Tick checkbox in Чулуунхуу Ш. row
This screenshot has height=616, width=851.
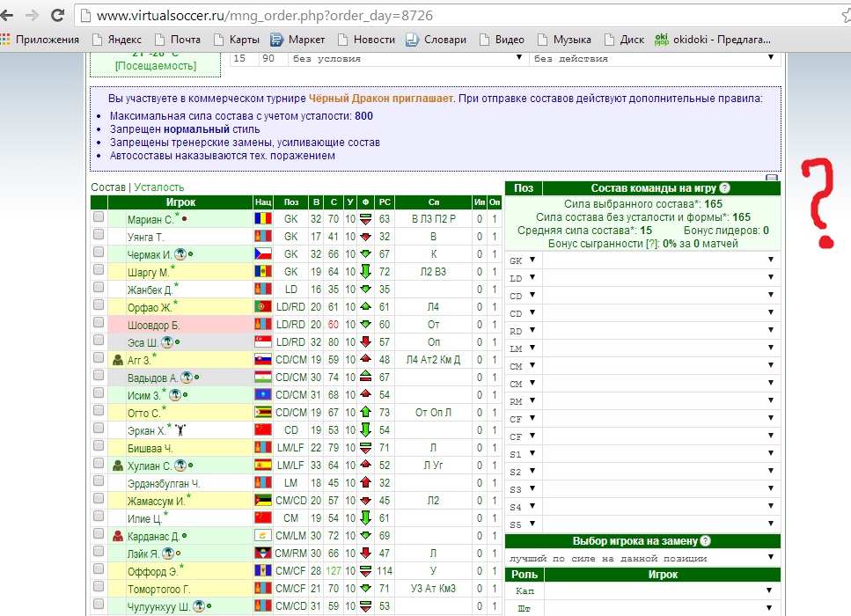coord(99,604)
